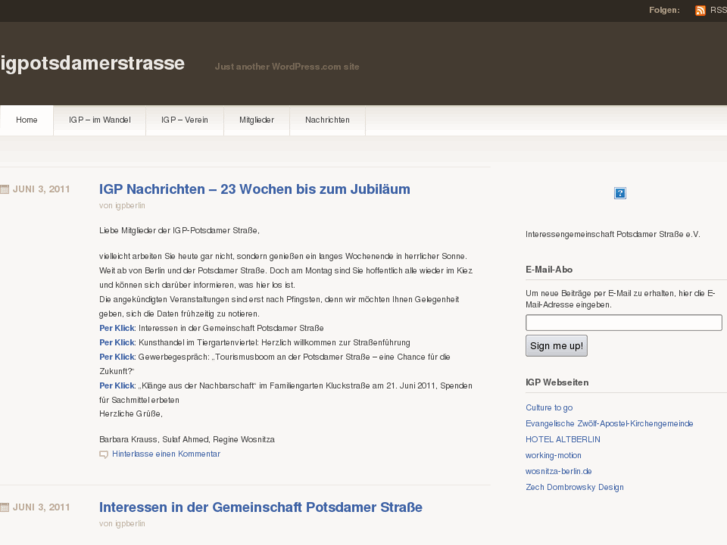This screenshot has height=545, width=727.
Task: Click the E-Mail-Abo heading
Action: click(549, 269)
